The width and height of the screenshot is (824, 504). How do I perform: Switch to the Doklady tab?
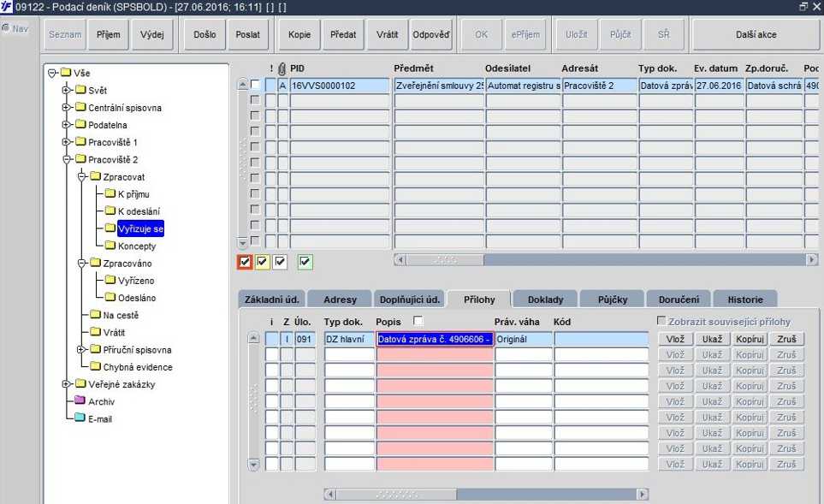tap(545, 299)
